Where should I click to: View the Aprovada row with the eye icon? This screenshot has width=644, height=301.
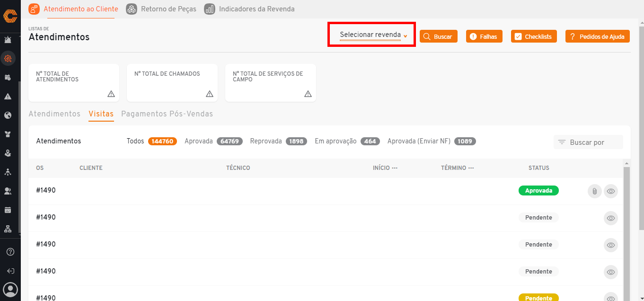[611, 191]
